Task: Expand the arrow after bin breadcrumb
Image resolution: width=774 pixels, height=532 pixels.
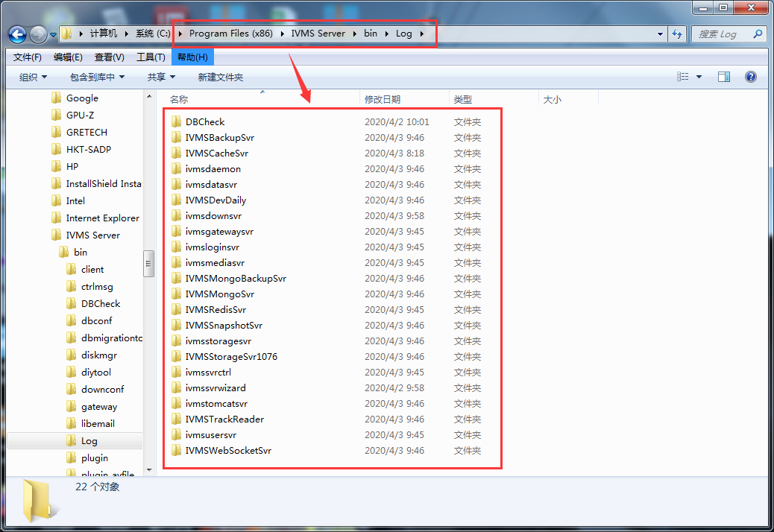Action: (386, 34)
